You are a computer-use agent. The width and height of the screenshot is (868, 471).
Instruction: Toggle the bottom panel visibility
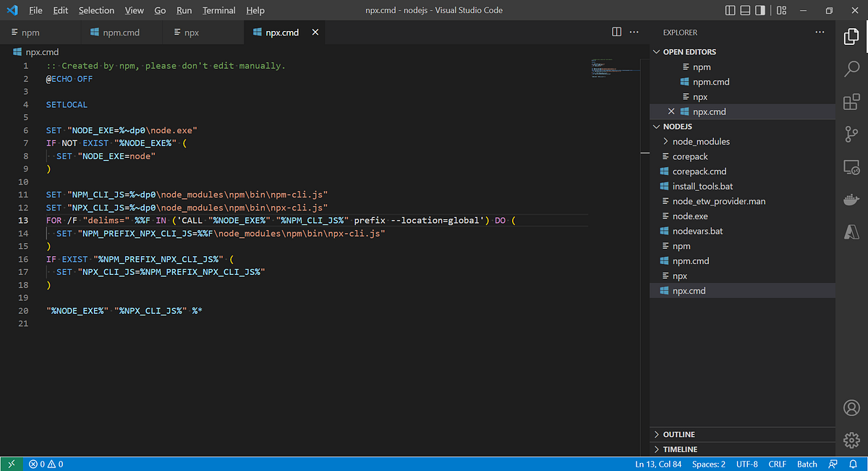tap(747, 9)
